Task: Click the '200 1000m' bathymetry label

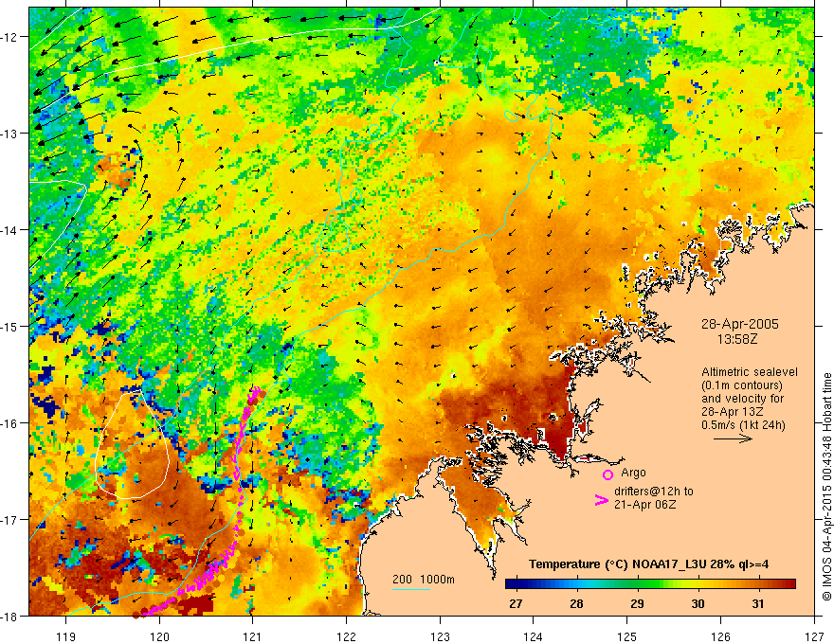Action: click(424, 580)
